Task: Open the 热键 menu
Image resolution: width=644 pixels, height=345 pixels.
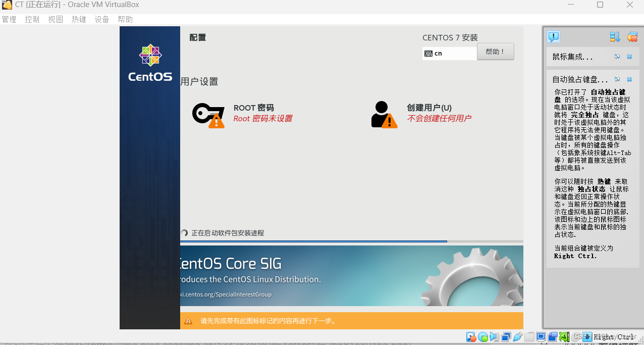Action: (79, 19)
